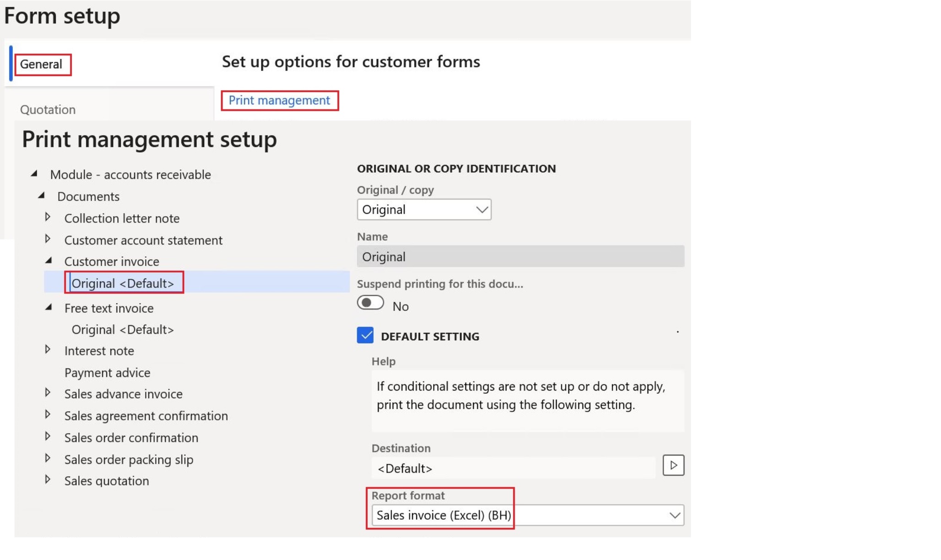Select the General tab
This screenshot has height=560, width=941.
click(41, 63)
